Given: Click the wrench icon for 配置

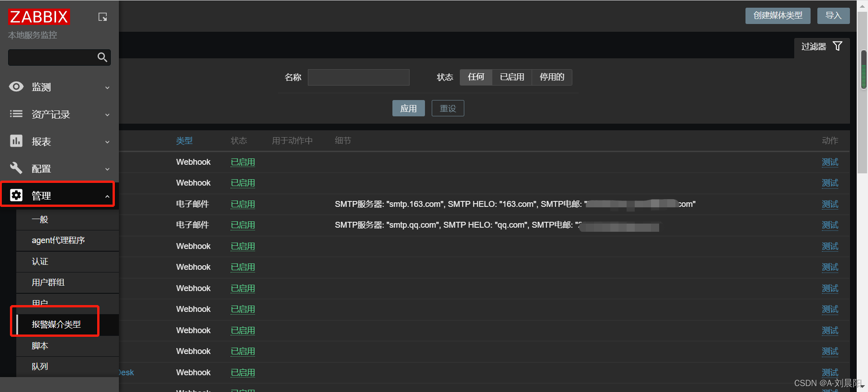Looking at the screenshot, I should (x=16, y=168).
